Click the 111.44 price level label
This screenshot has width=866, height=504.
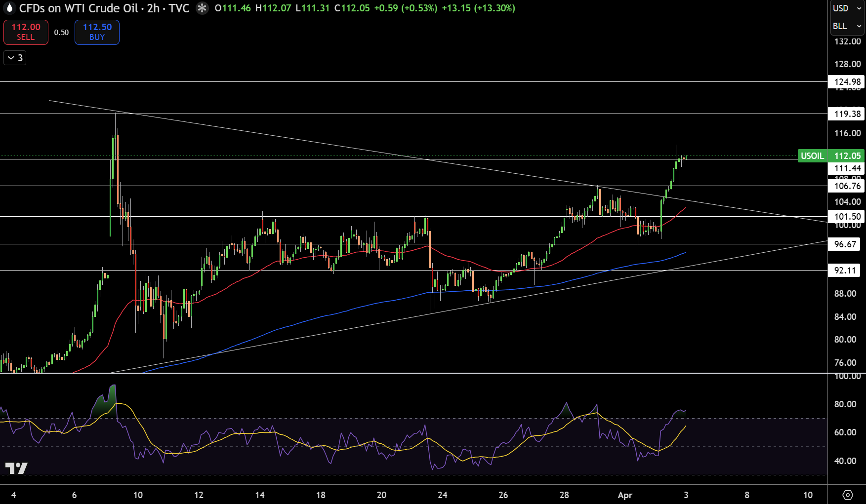846,169
